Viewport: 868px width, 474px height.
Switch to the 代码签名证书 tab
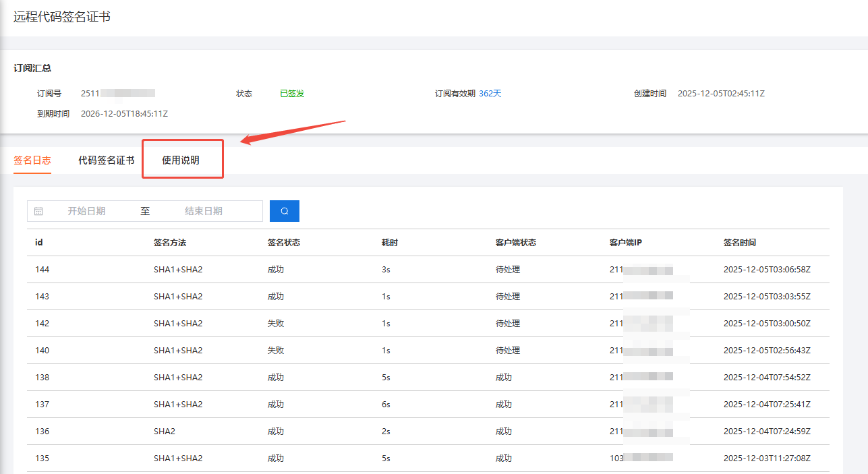[x=105, y=161]
